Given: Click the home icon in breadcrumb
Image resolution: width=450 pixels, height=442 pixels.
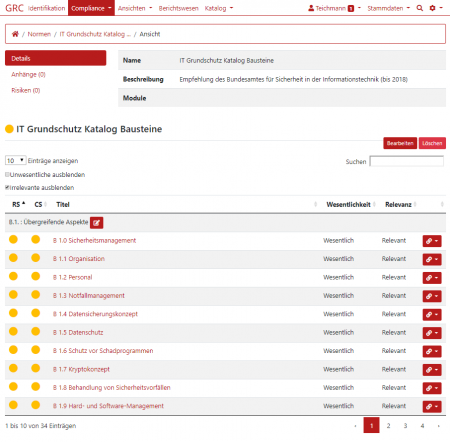Looking at the screenshot, I should pyautogui.click(x=15, y=34).
